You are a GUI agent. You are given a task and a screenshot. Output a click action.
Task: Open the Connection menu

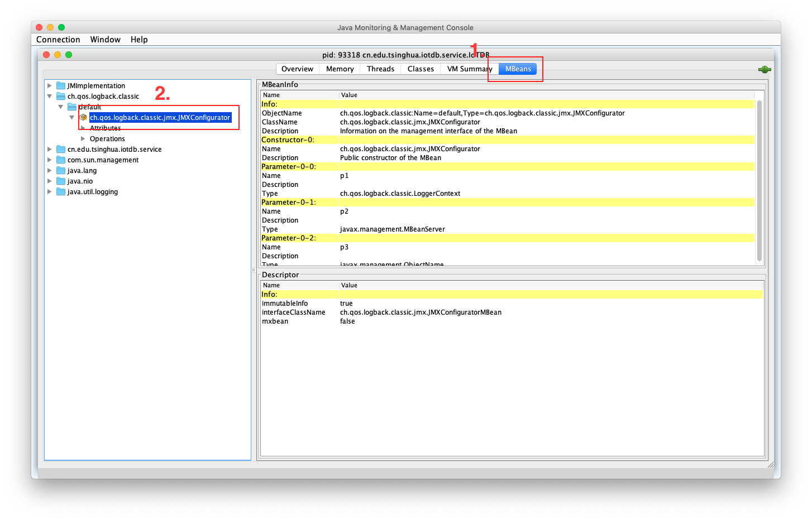click(58, 40)
